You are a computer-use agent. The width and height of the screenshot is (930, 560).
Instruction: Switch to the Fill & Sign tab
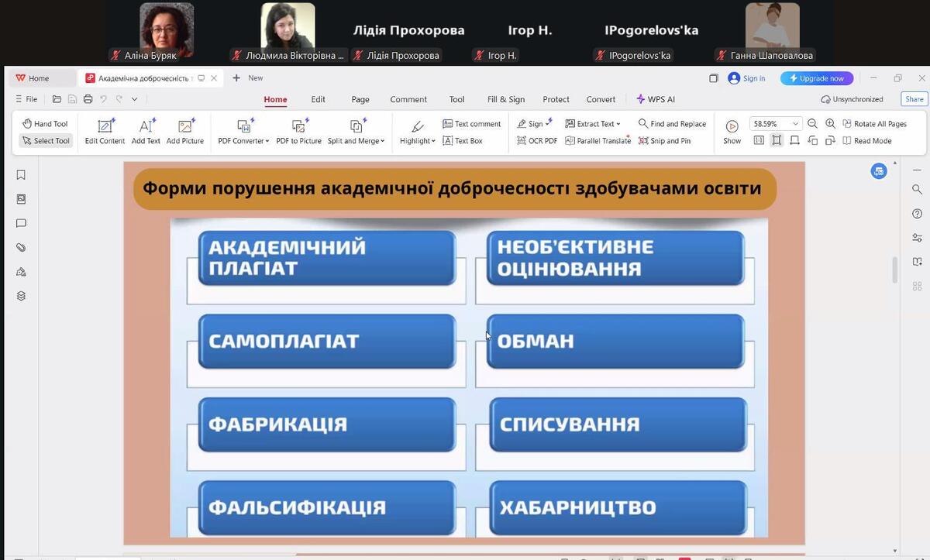pyautogui.click(x=505, y=99)
